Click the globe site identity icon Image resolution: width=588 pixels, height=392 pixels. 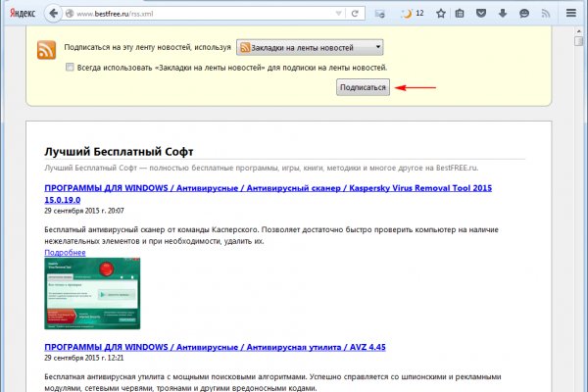tap(70, 14)
